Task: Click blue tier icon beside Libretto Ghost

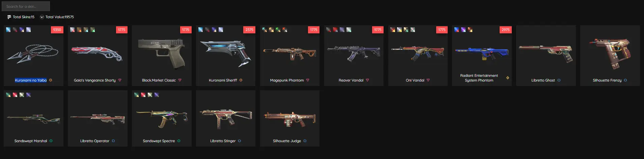Action: click(x=559, y=80)
